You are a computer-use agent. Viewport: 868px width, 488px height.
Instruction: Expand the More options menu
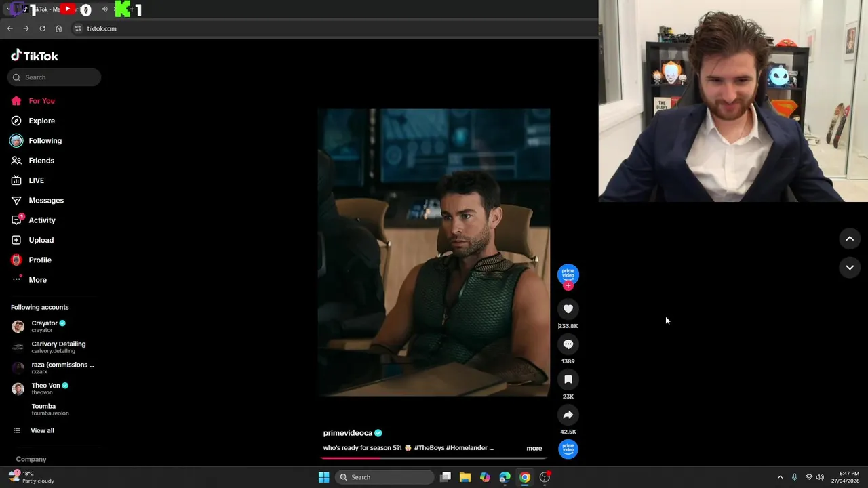pos(29,280)
